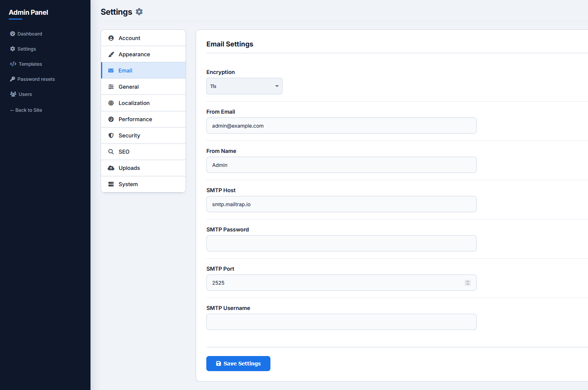Go to the General settings tab
The width and height of the screenshot is (588, 390).
pos(143,87)
